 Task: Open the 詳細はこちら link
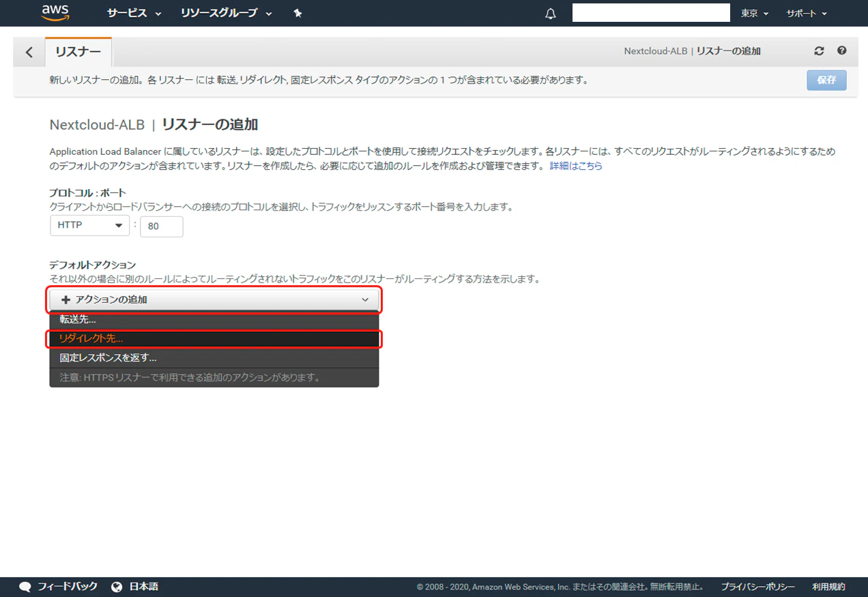576,166
